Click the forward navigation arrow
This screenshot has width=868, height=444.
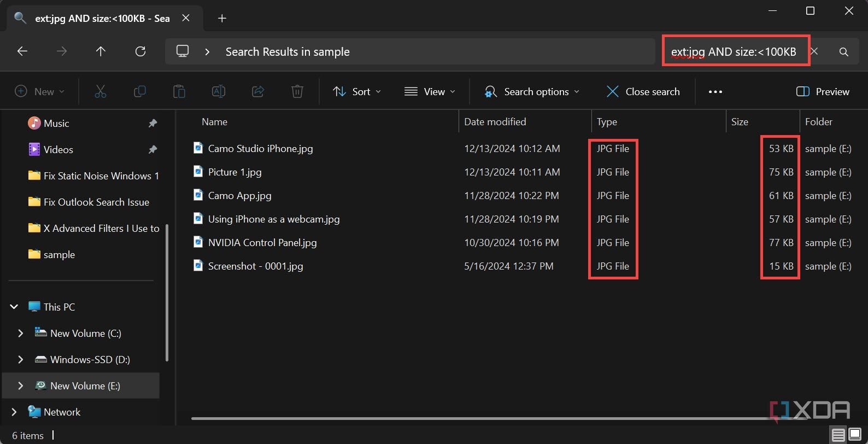click(62, 51)
